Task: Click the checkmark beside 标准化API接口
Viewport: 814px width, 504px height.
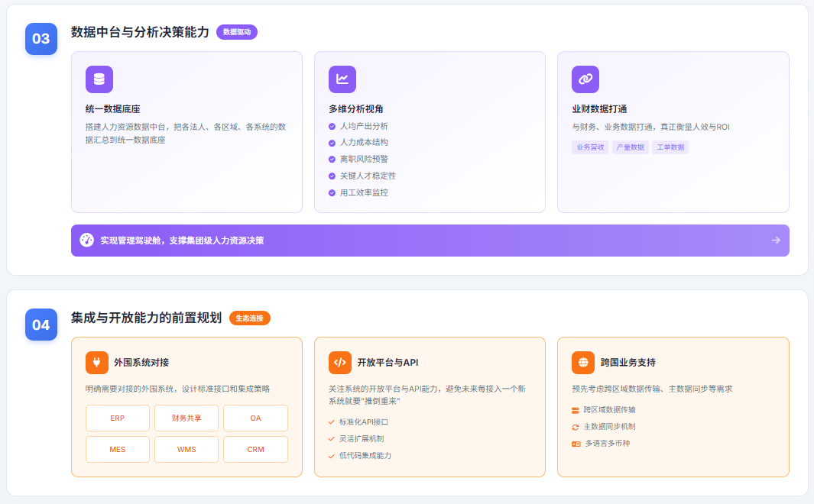Action: pyautogui.click(x=332, y=422)
